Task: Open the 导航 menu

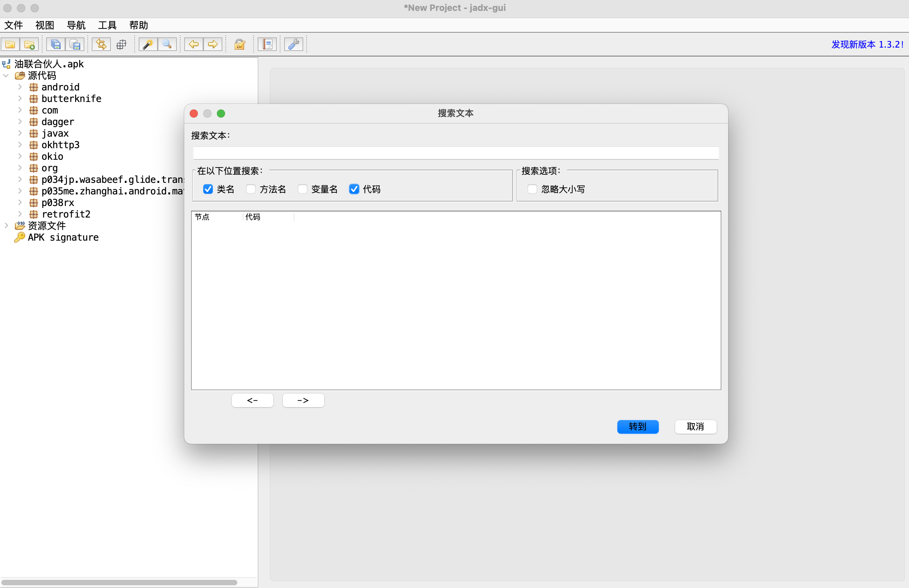Action: click(76, 25)
